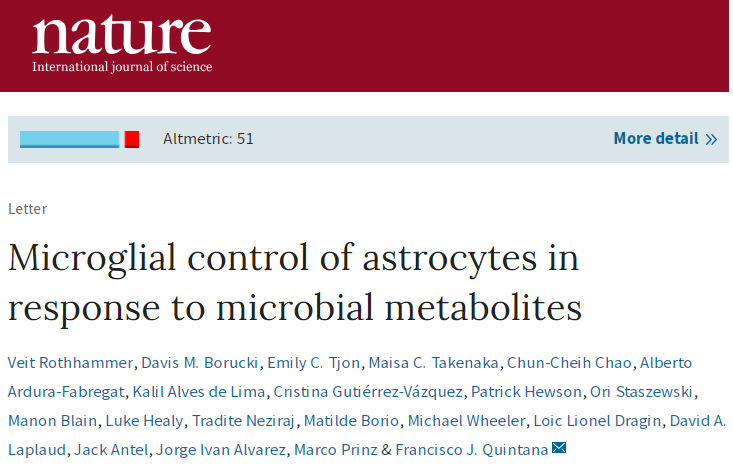Viewport: 733px width, 473px height.
Task: Click the double chevron beside More detail
Action: point(711,139)
